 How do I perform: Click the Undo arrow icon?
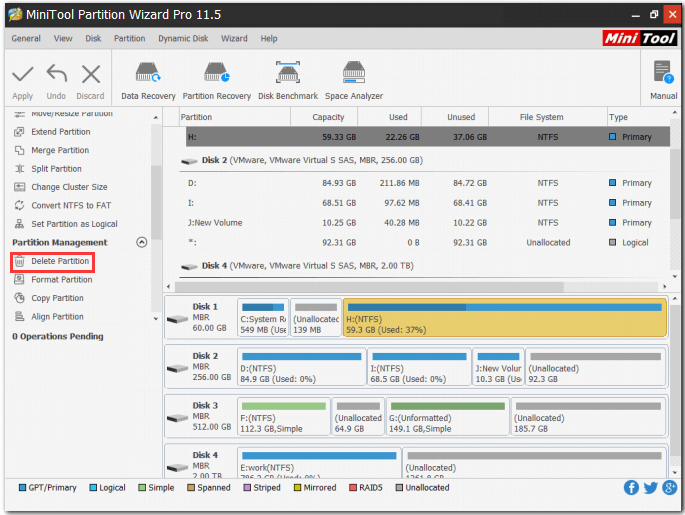[57, 74]
